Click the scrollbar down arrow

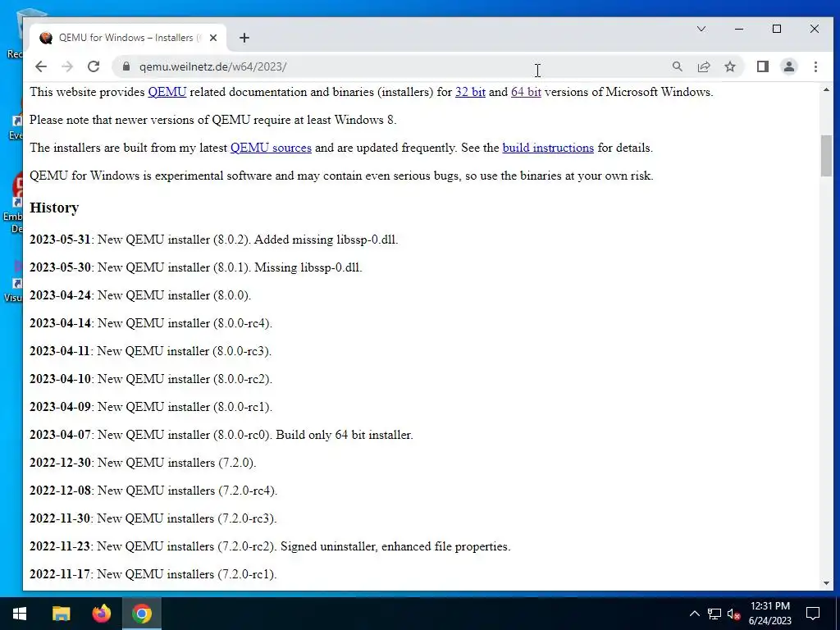coord(826,583)
